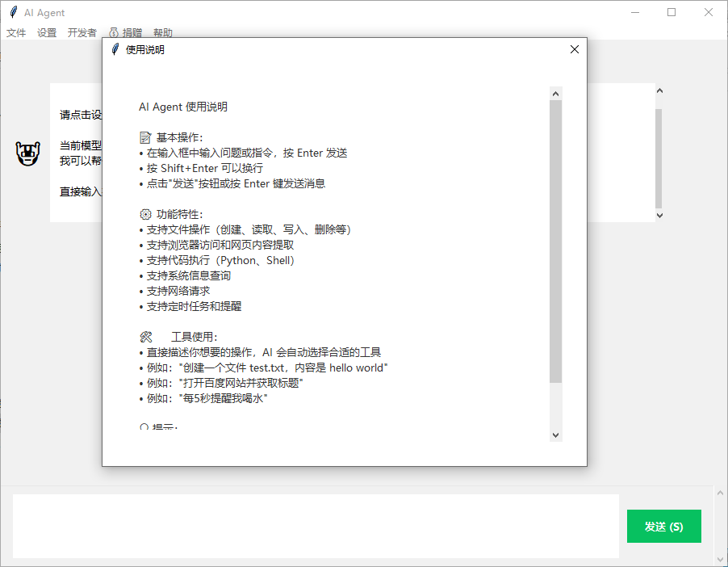This screenshot has height=567, width=728.
Task: Click the bottom-right scrollbar up arrow
Action: tap(718, 493)
